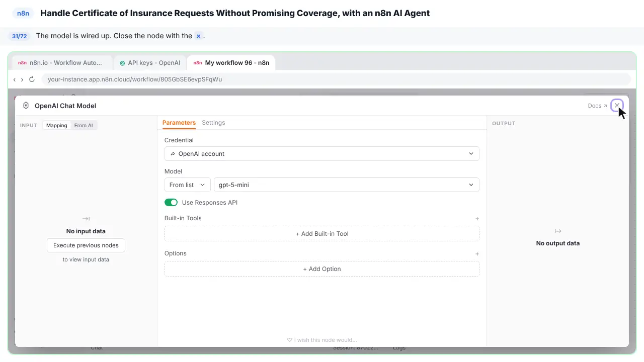Switch input view to From AI
The height and width of the screenshot is (362, 644).
click(84, 125)
